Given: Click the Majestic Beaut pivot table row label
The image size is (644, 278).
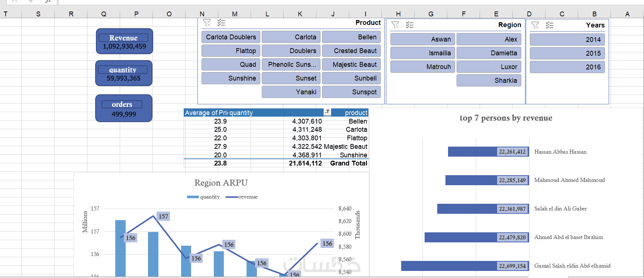Looking at the screenshot, I should (x=345, y=147).
